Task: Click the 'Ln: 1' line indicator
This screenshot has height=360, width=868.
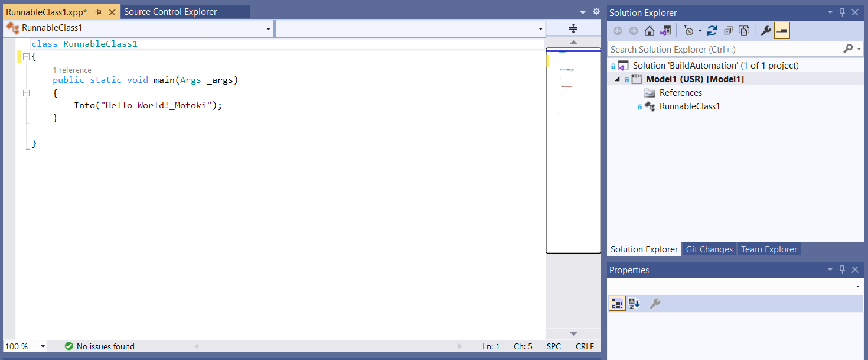Action: pyautogui.click(x=491, y=346)
